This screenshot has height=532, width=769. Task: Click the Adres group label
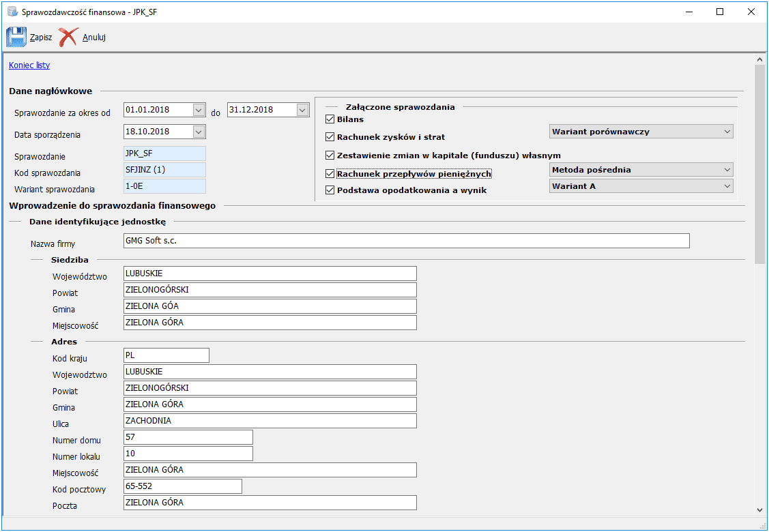(x=64, y=342)
